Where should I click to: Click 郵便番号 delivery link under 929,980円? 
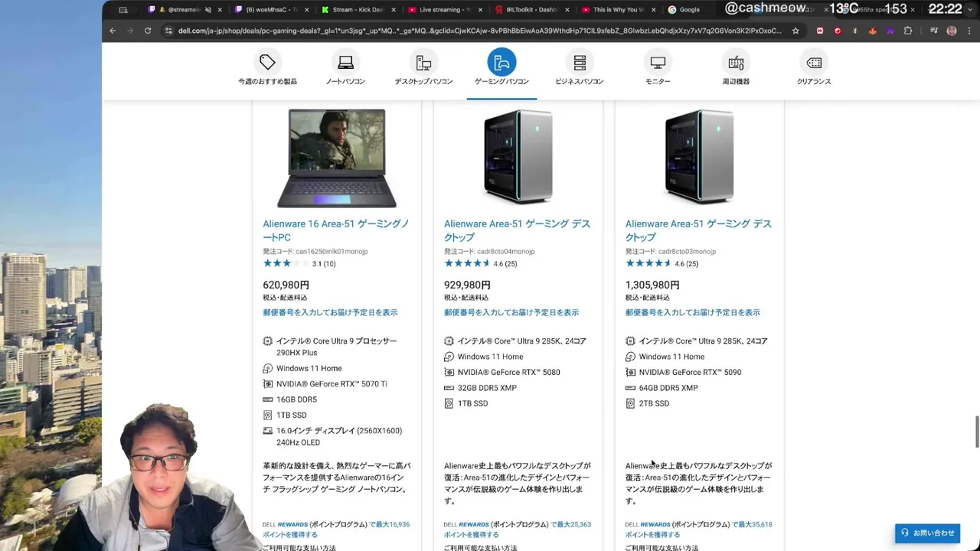pos(511,312)
